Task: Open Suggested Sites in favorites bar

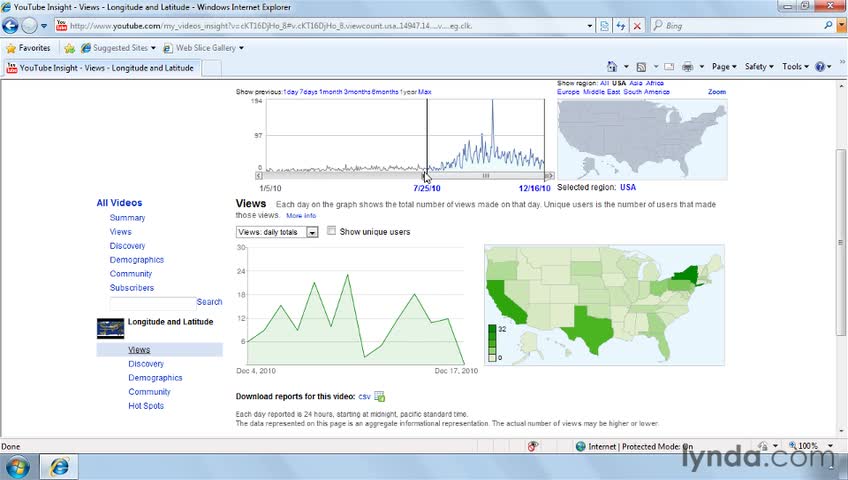Action: point(118,48)
